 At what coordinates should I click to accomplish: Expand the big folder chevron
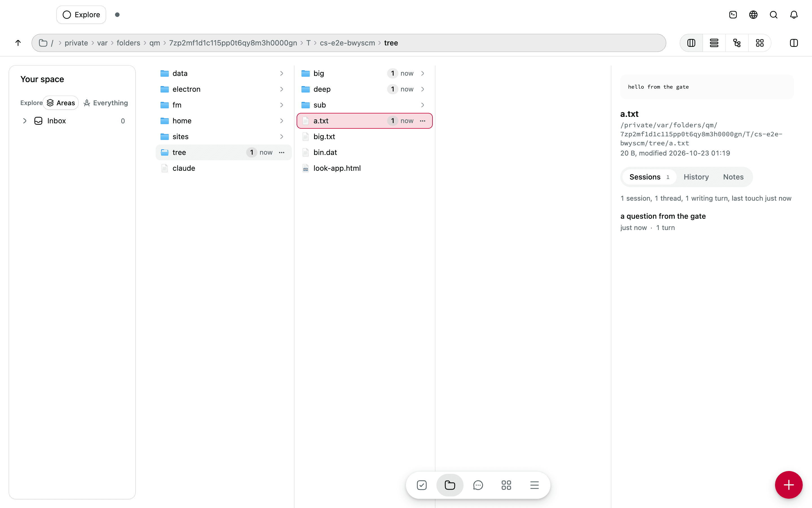422,73
